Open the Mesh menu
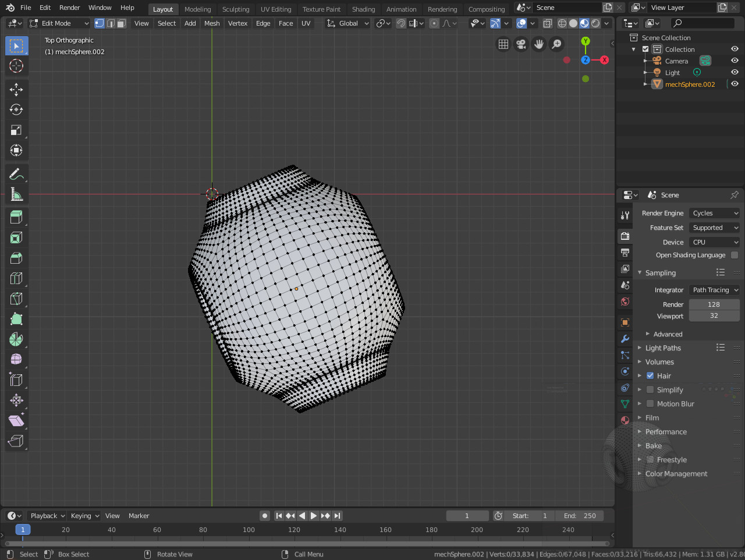Screen dimensions: 745x560 [x=212, y=23]
